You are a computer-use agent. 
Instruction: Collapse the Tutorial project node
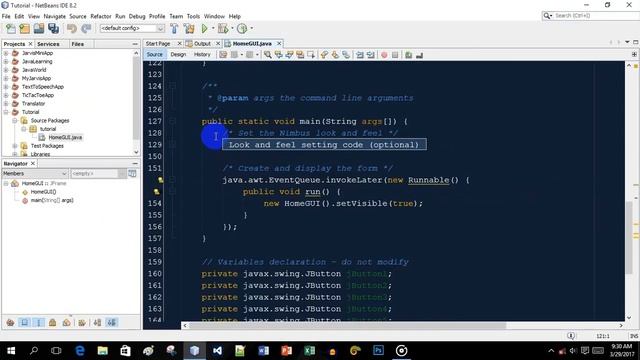pyautogui.click(x=6, y=112)
